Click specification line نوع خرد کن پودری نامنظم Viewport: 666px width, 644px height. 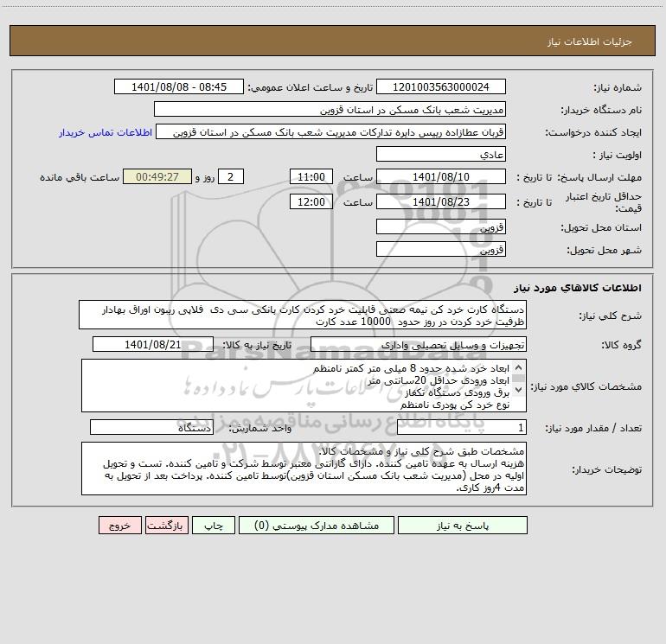pos(454,405)
